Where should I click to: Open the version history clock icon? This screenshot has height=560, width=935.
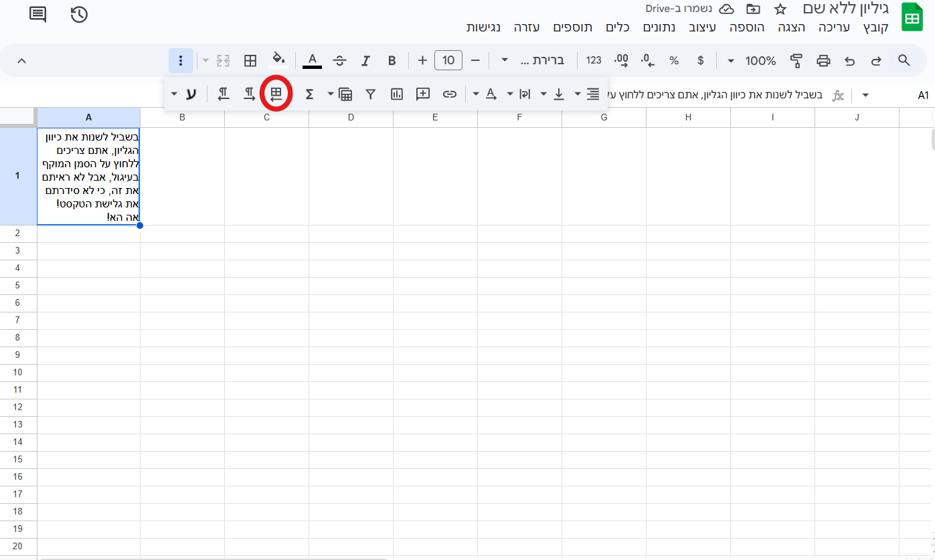(x=79, y=14)
